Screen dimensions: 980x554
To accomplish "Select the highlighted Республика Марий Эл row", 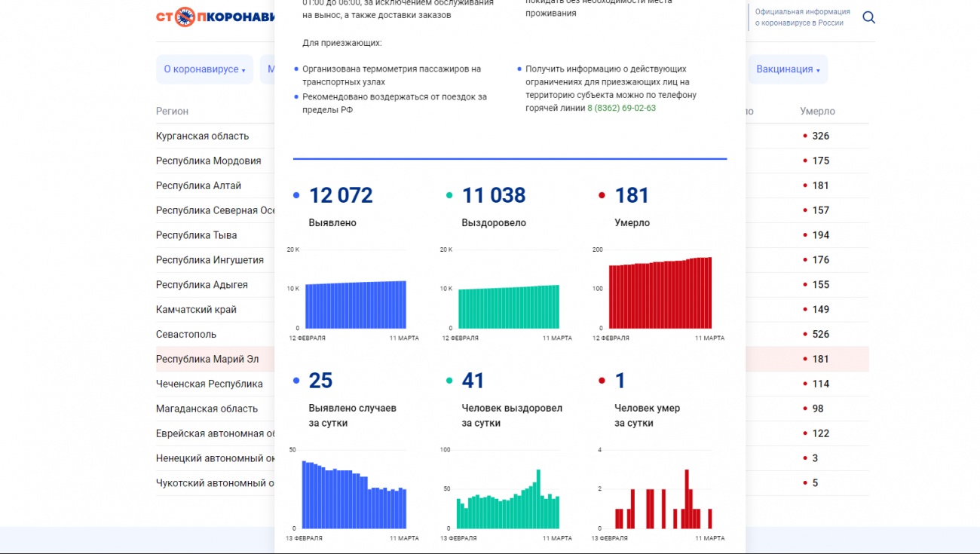I will (x=207, y=360).
